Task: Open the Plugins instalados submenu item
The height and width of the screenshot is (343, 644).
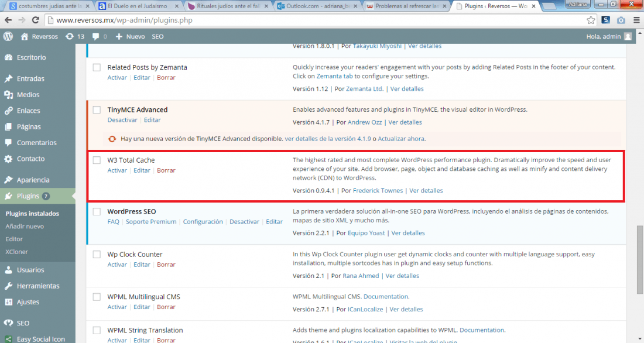Action: coord(32,214)
